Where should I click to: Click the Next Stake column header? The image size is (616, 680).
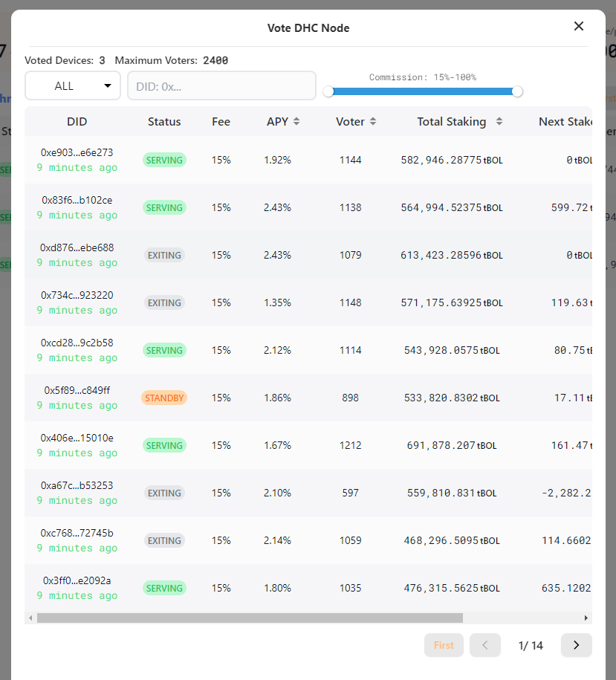565,121
